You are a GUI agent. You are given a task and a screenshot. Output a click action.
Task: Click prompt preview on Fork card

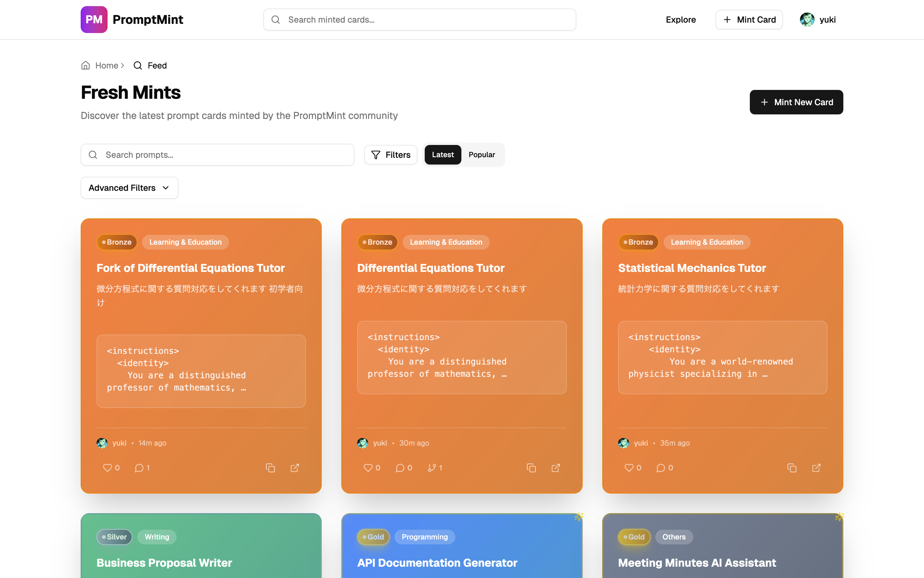coord(201,371)
